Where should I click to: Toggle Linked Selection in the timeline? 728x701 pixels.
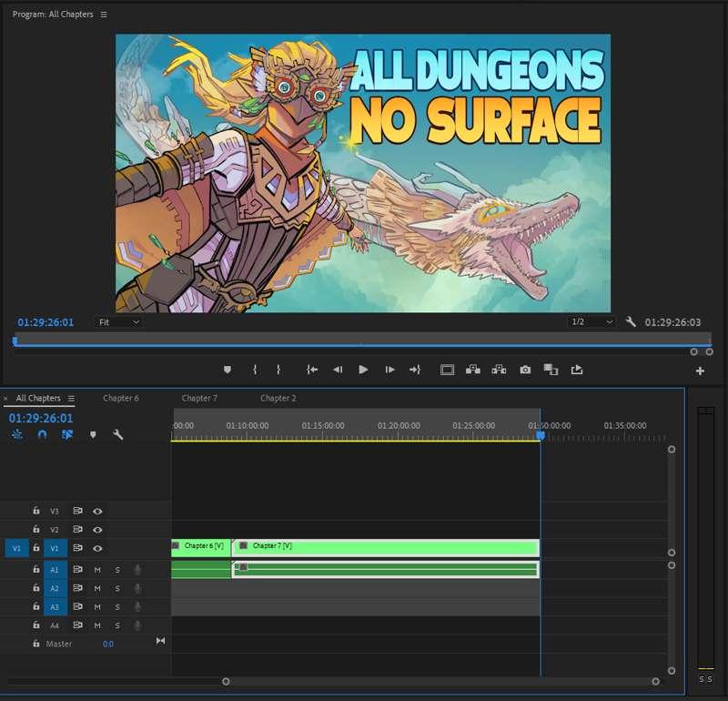tap(67, 434)
